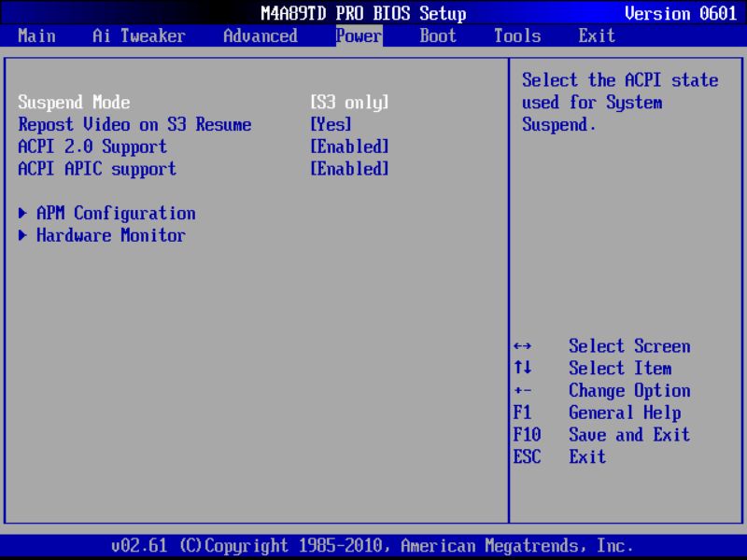Open the Tools tab
The image size is (747, 560).
click(516, 35)
